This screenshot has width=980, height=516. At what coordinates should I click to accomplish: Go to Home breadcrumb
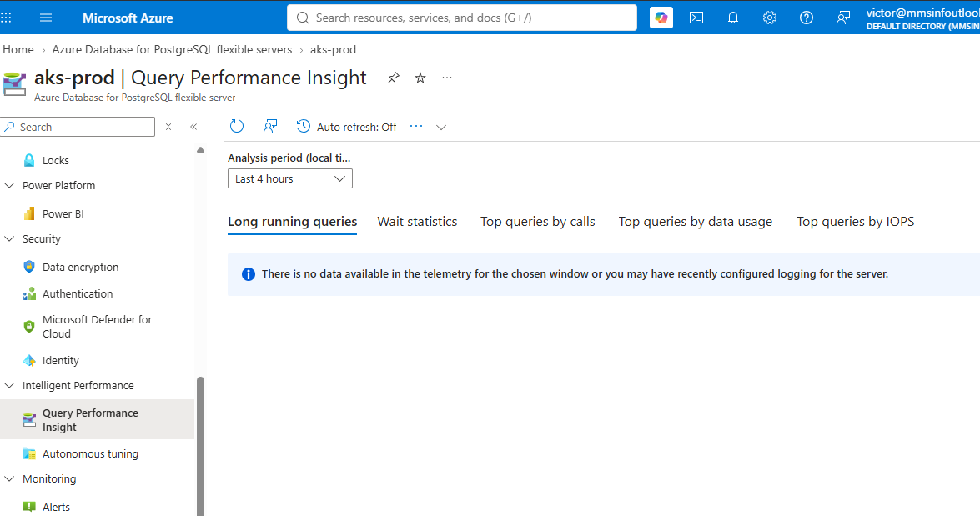pos(18,49)
